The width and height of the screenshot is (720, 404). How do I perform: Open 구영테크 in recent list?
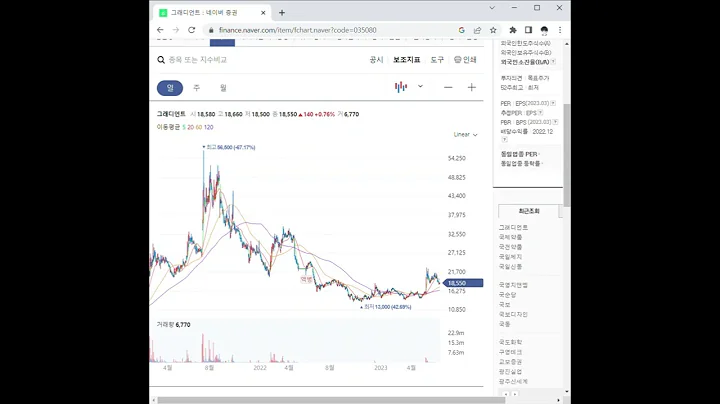511,352
